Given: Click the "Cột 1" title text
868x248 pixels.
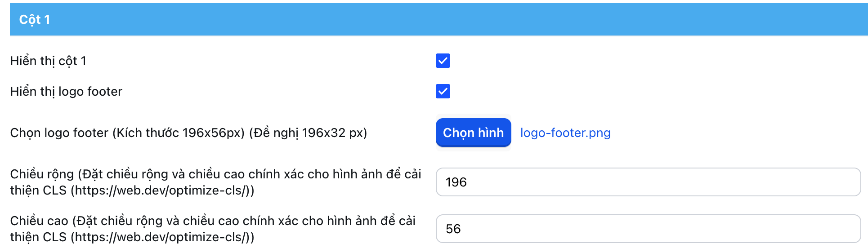Looking at the screenshot, I should [x=35, y=19].
